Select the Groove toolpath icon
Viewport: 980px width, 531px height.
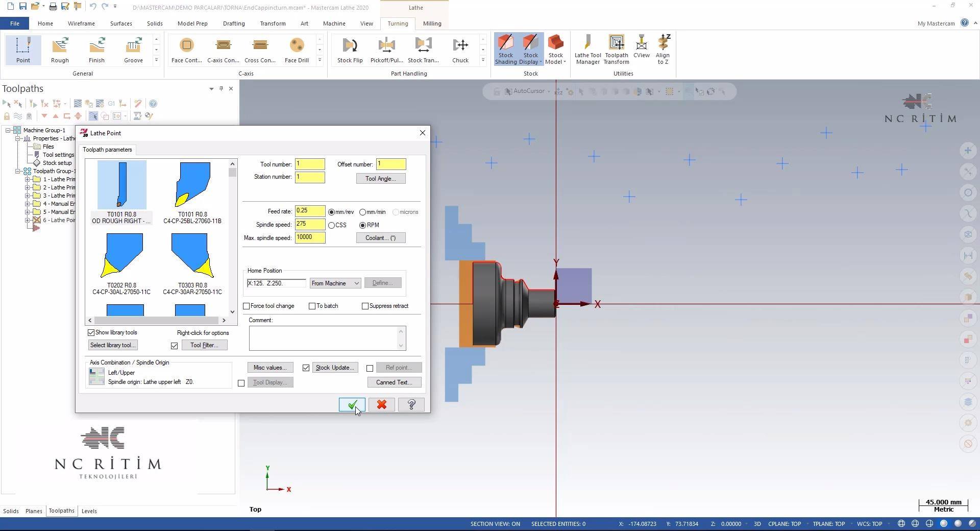pos(133,50)
